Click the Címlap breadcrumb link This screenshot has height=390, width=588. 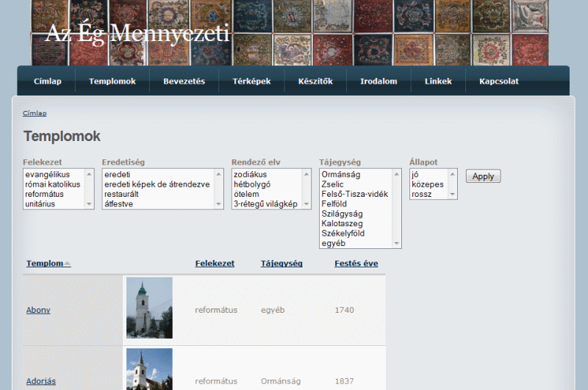tap(35, 113)
